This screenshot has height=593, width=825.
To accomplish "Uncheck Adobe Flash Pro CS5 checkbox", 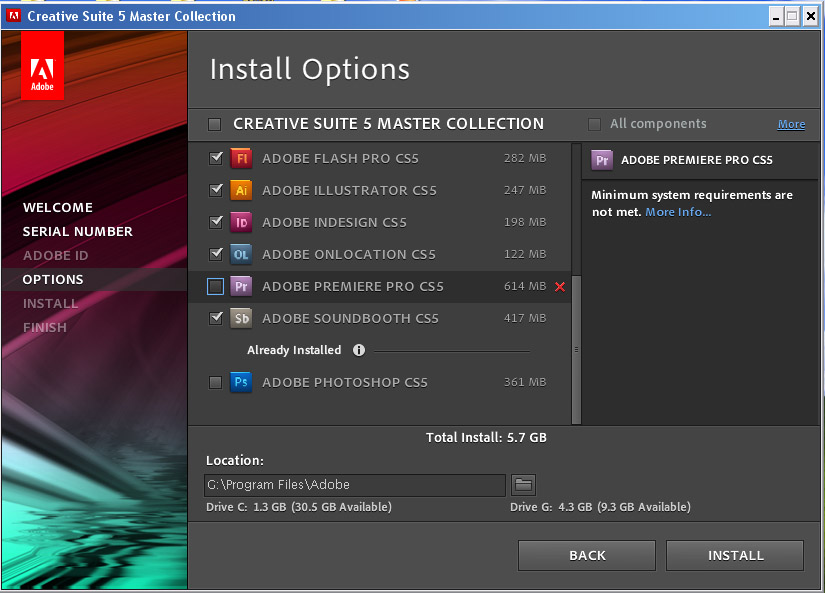I will click(x=216, y=158).
